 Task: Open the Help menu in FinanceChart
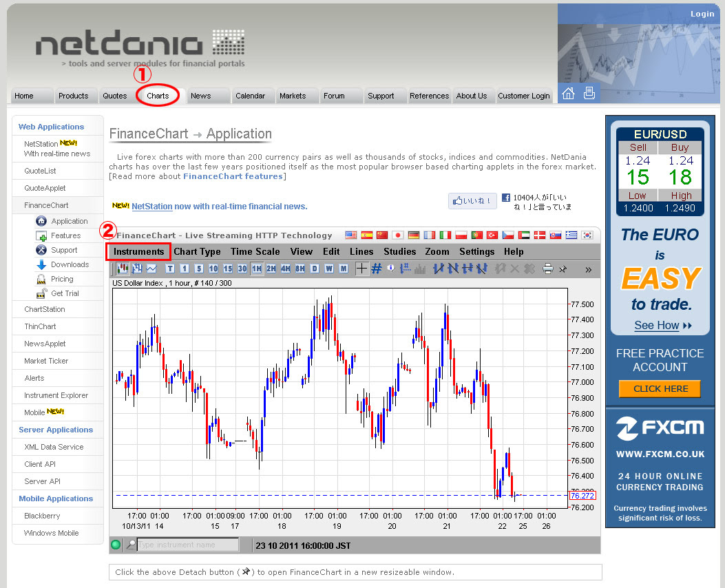[514, 252]
